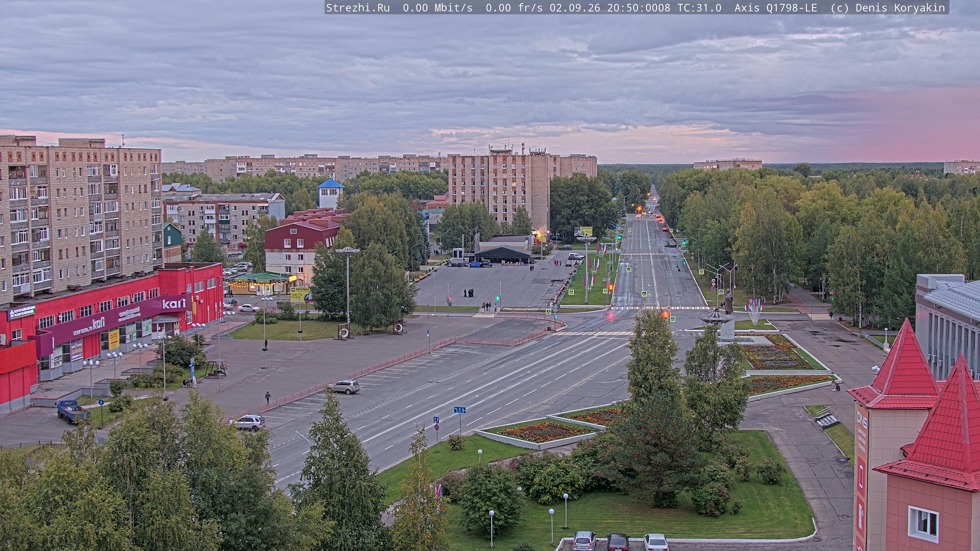Click the Denis Koryakin copyright text

click(900, 8)
